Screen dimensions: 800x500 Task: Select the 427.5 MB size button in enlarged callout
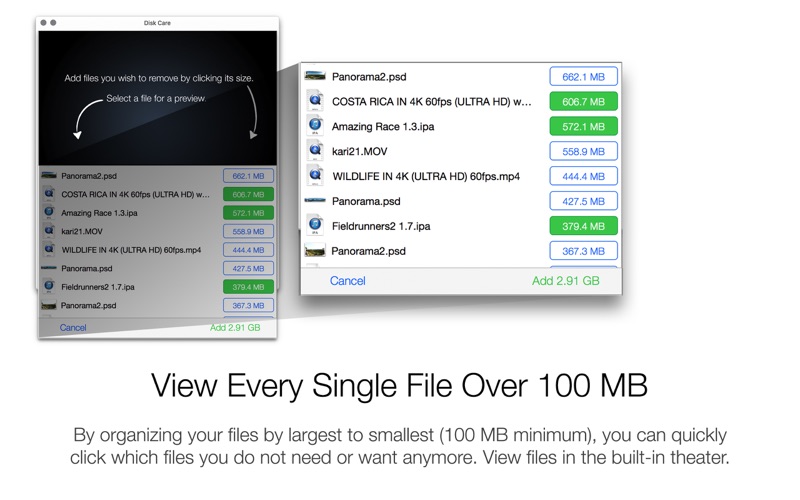click(x=584, y=202)
